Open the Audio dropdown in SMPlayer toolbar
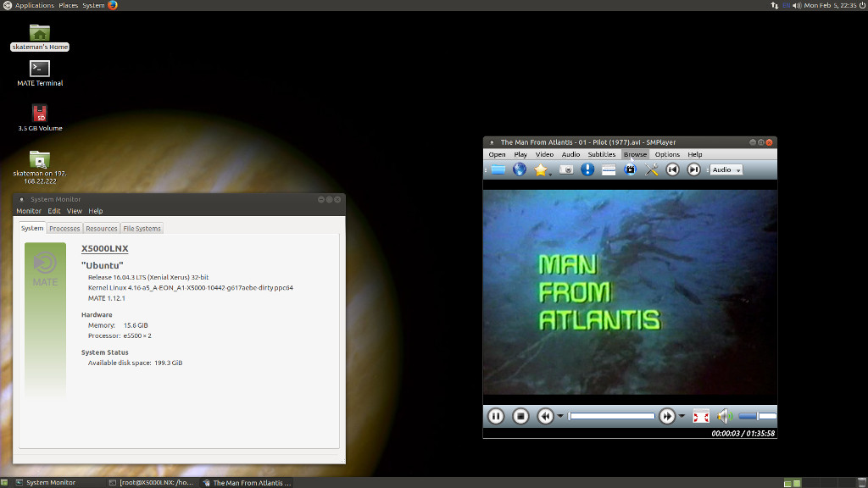This screenshot has width=868, height=488. tap(726, 169)
